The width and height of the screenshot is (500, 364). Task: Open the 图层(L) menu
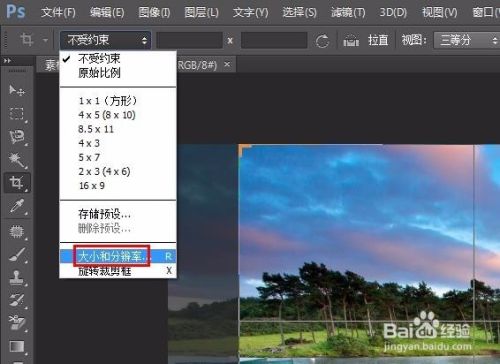click(x=201, y=13)
